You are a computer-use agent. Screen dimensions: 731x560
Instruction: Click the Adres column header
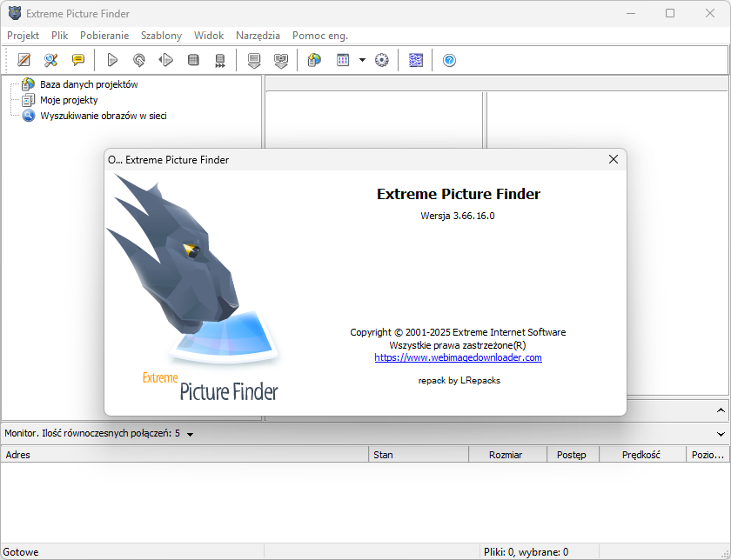click(184, 455)
